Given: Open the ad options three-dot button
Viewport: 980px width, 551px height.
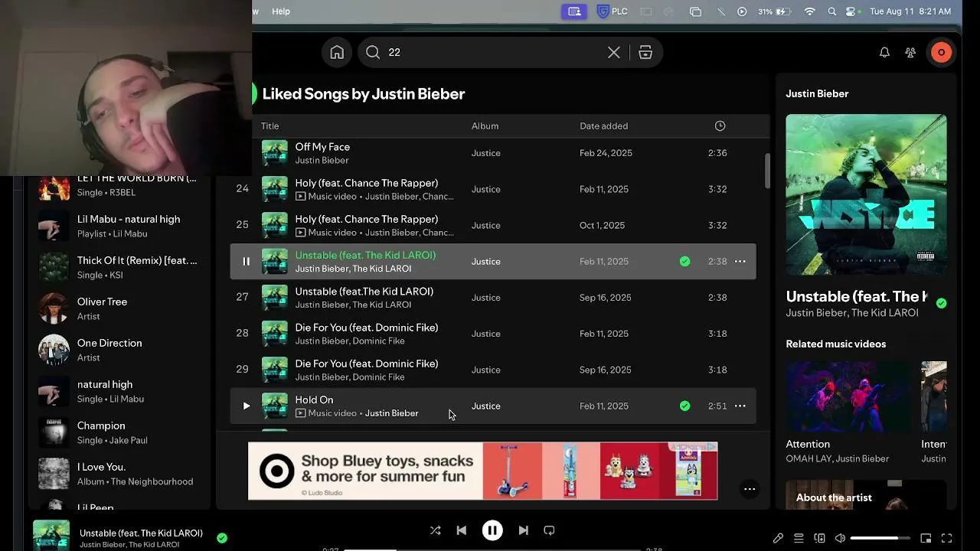Looking at the screenshot, I should pyautogui.click(x=750, y=489).
